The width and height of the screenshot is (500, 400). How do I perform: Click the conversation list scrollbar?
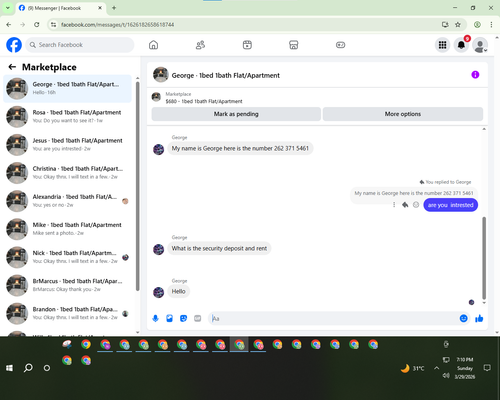137,187
